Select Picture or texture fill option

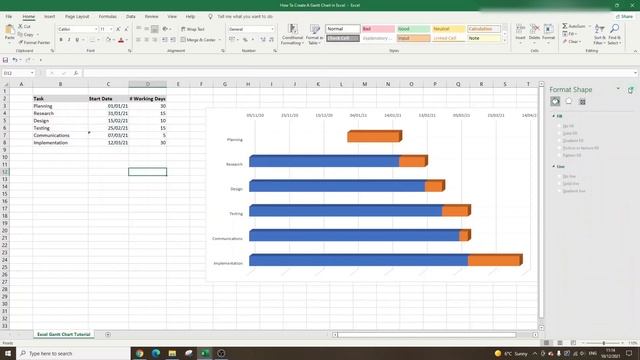click(x=560, y=148)
